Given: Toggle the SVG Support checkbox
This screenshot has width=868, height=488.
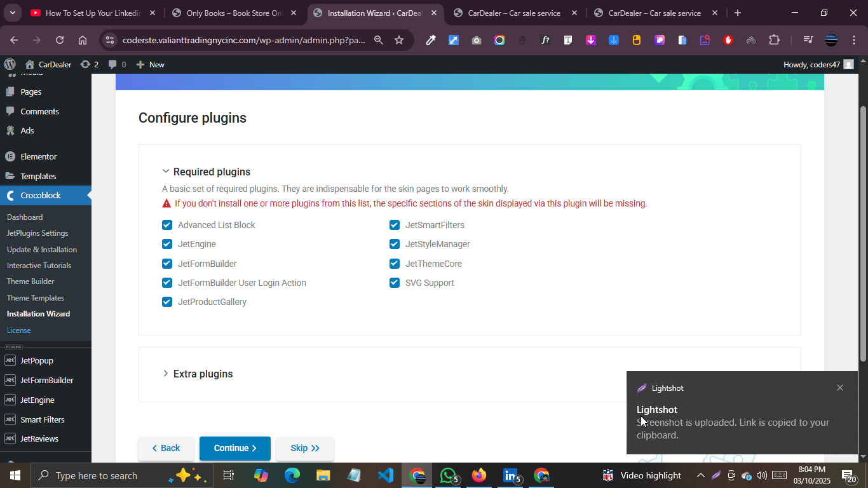Looking at the screenshot, I should [395, 283].
